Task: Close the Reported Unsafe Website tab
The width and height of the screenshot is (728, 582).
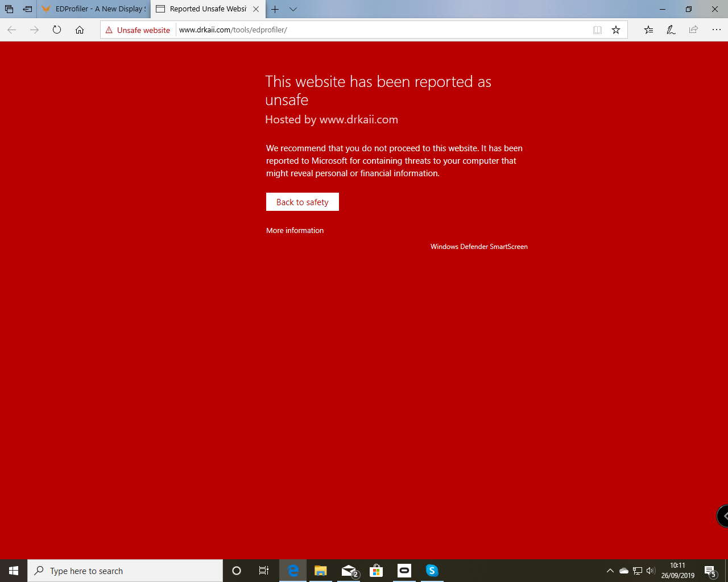Action: 256,9
